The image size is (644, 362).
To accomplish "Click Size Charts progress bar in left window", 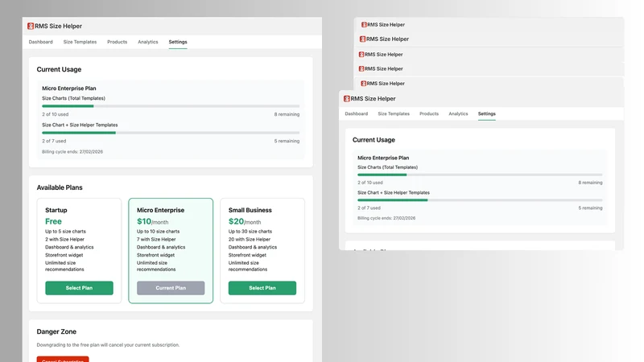I will (x=171, y=106).
